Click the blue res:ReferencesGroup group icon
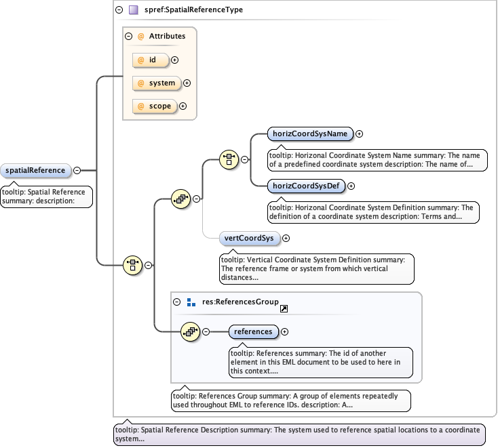This screenshot has height=448, width=498. pos(191,302)
